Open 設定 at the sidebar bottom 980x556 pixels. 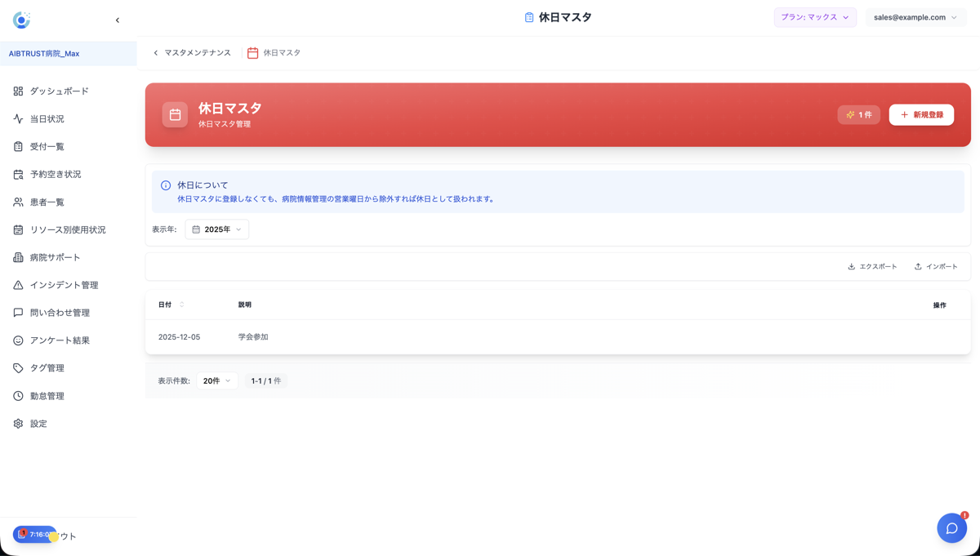36,423
